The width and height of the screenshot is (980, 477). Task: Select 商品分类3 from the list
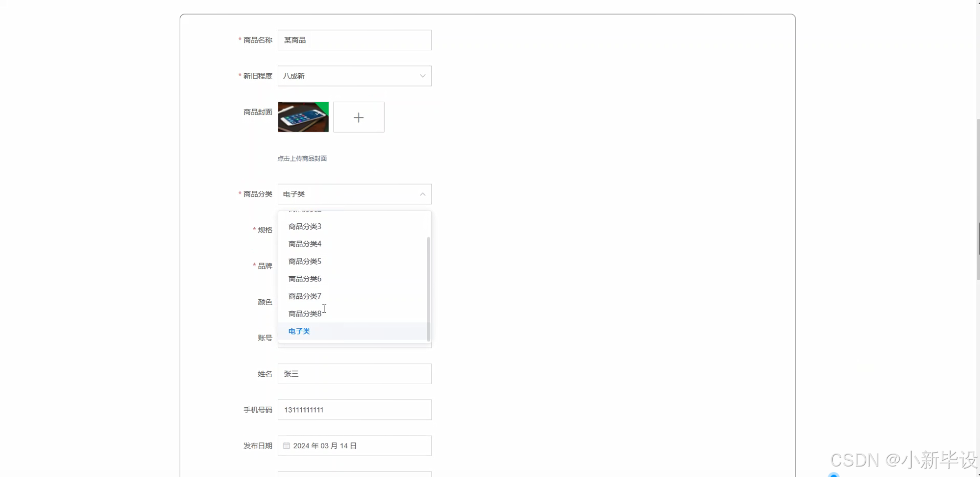[x=353, y=226]
